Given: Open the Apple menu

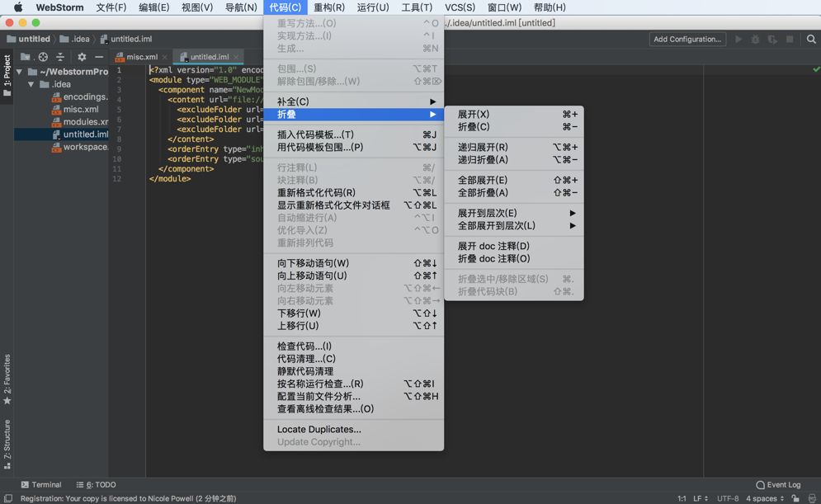Looking at the screenshot, I should [18, 7].
